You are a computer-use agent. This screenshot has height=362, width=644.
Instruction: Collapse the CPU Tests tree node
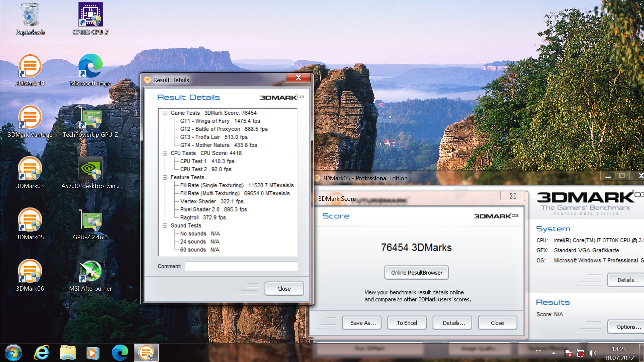click(165, 153)
